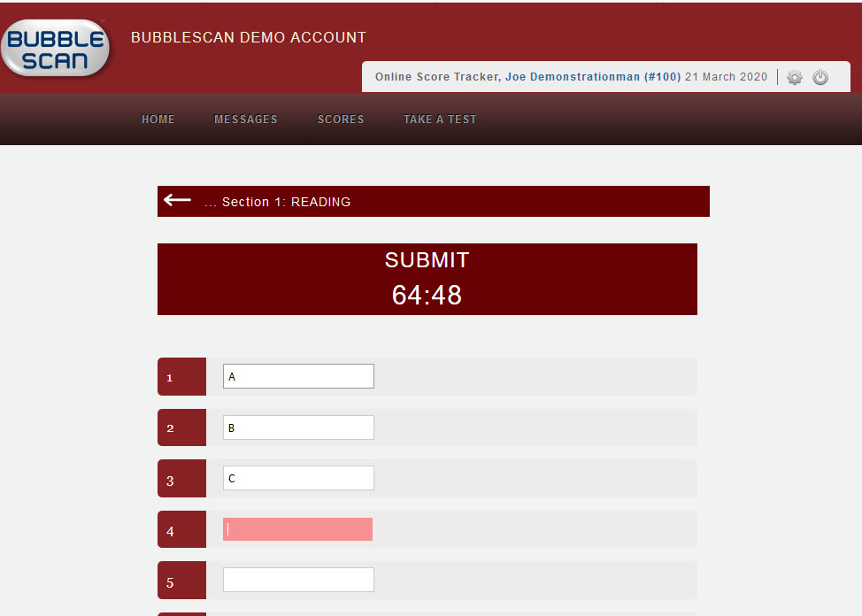Select the highlighted answer field for question 4
Screen dimensions: 862x616
(298, 529)
